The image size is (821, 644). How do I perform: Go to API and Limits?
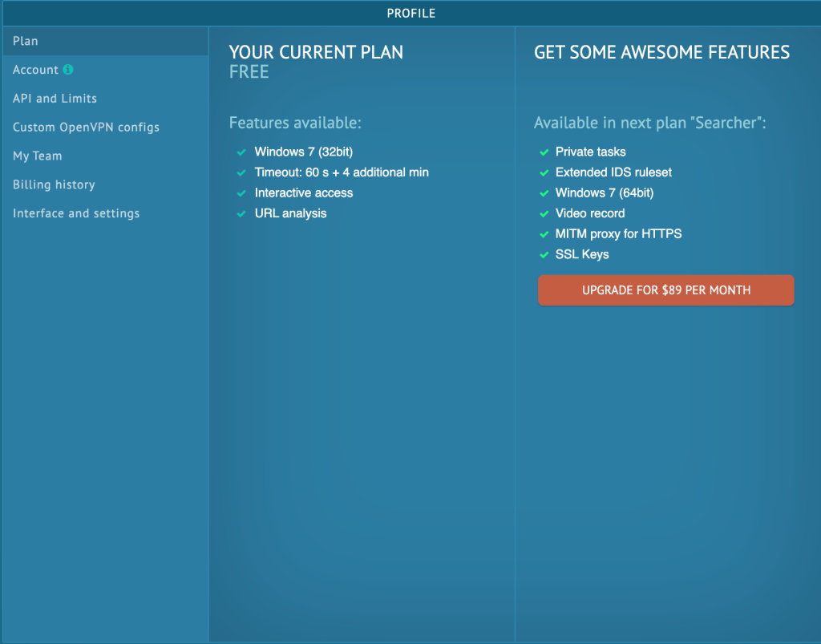[55, 99]
